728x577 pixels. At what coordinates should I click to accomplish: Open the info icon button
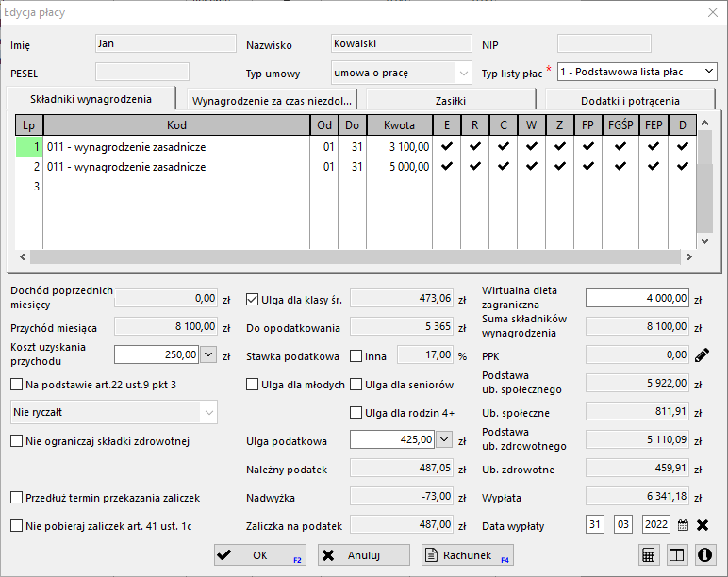(703, 555)
